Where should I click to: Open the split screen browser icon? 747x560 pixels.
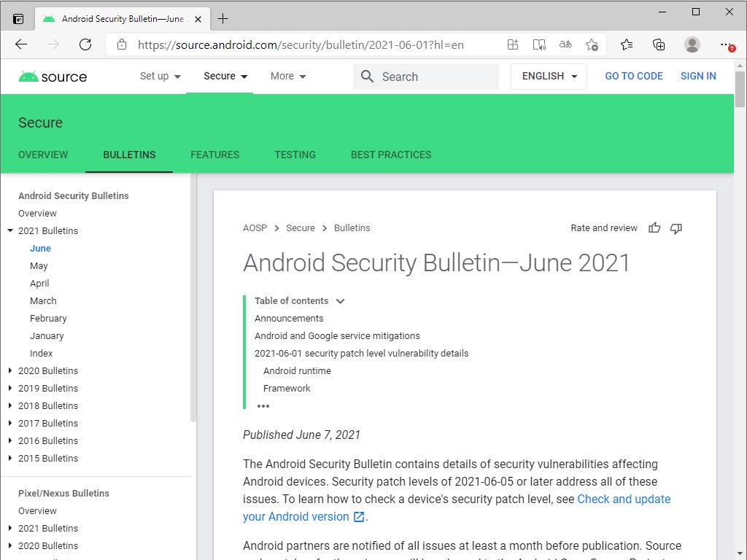coord(513,44)
